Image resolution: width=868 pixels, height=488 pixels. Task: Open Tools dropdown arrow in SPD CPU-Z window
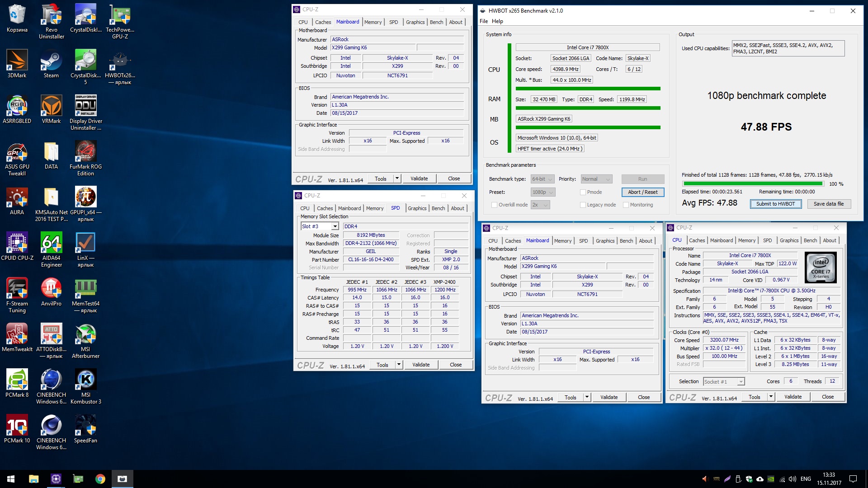[x=399, y=365]
